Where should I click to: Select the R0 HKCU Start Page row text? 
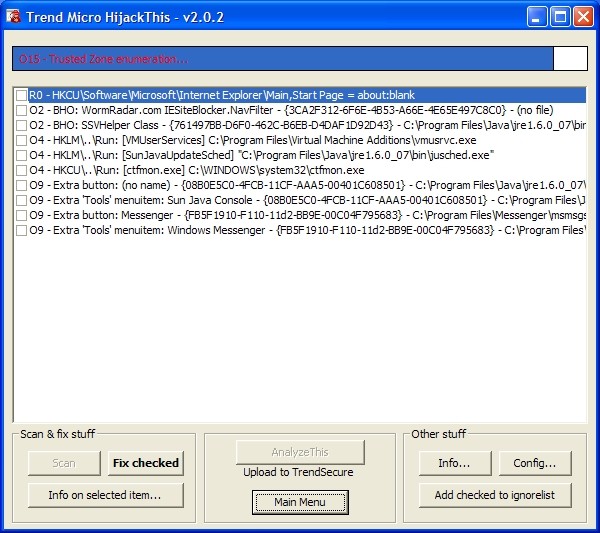click(x=222, y=95)
